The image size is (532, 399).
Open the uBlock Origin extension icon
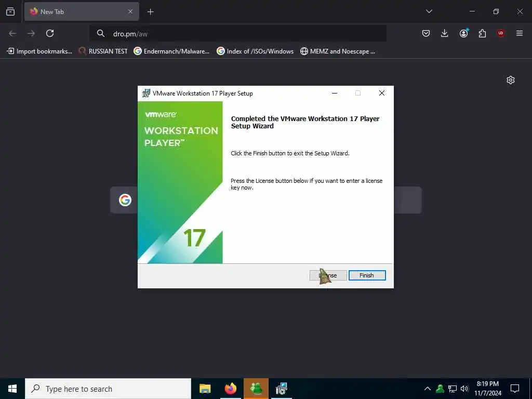point(501,33)
